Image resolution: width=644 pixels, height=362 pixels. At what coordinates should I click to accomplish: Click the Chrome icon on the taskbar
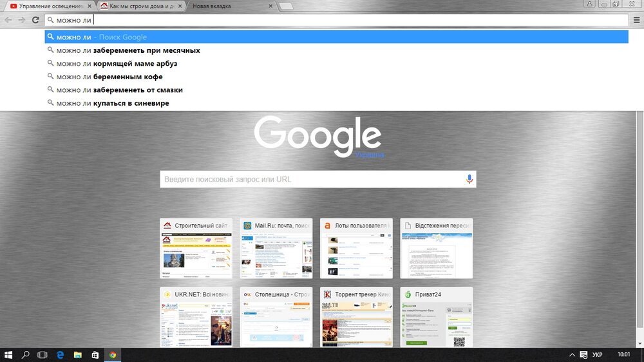click(113, 355)
